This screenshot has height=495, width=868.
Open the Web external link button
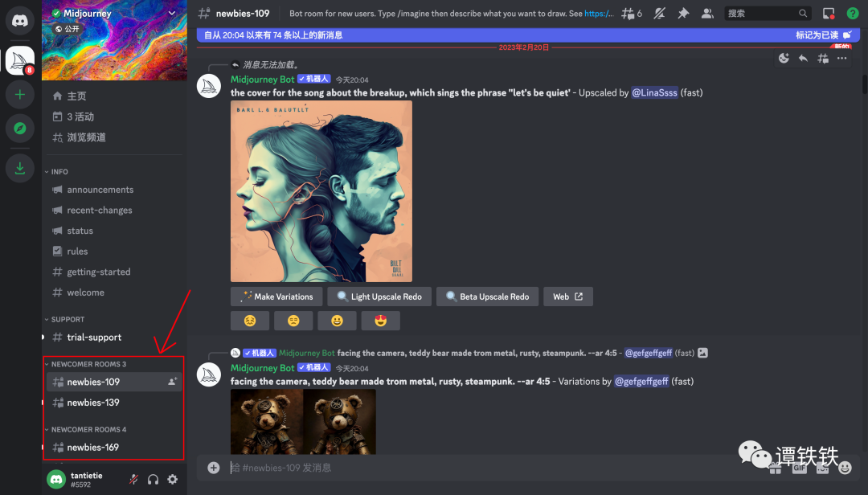(x=568, y=297)
